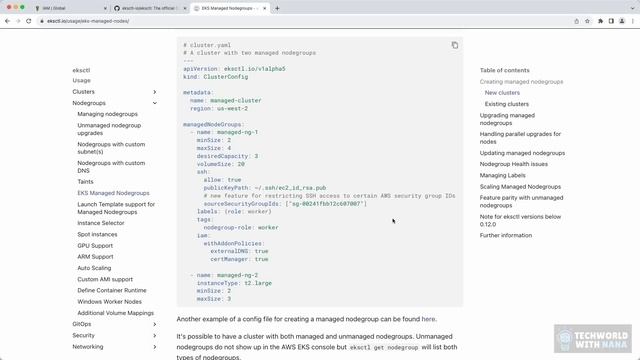Click the 'instanceType: t2.large' code line
This screenshot has height=360, width=640.
click(234, 283)
